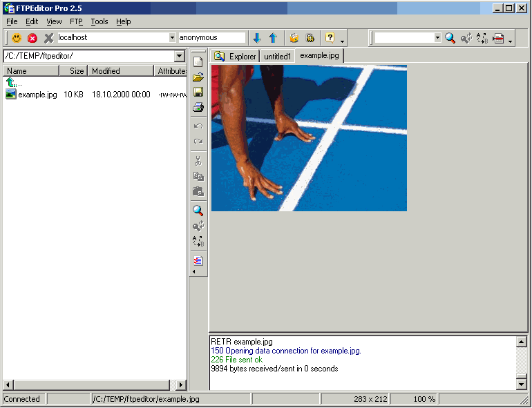The image size is (532, 408).
Task: Click the blue download arrow icon
Action: coord(257,38)
